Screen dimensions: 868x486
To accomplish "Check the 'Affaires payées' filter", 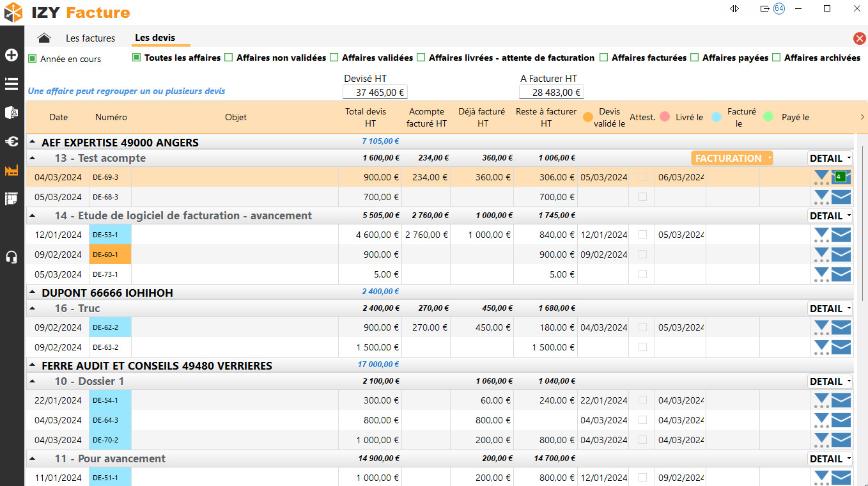I will [695, 58].
